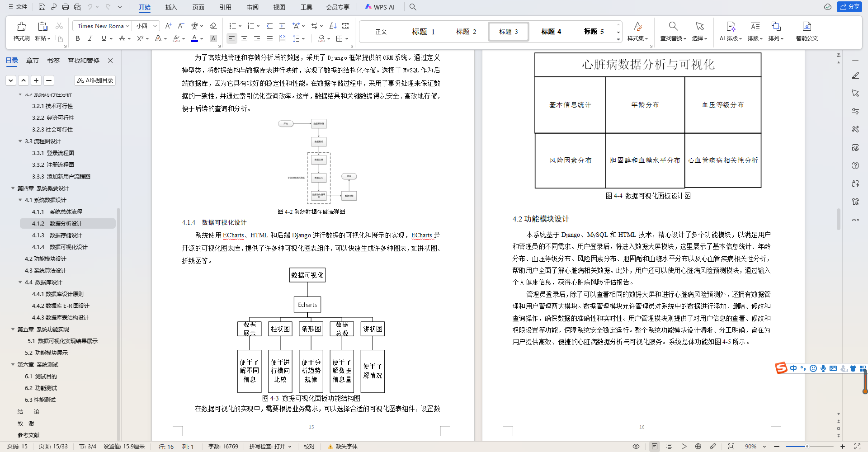Viewport: 868px width, 452px height.
Task: Set paragraph alignment to left
Action: (x=231, y=38)
